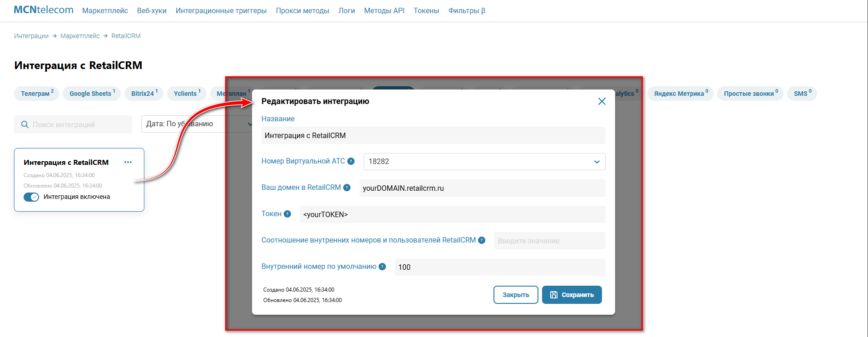868x337 pixels.
Task: Click the MCNtelecom logo
Action: [44, 10]
